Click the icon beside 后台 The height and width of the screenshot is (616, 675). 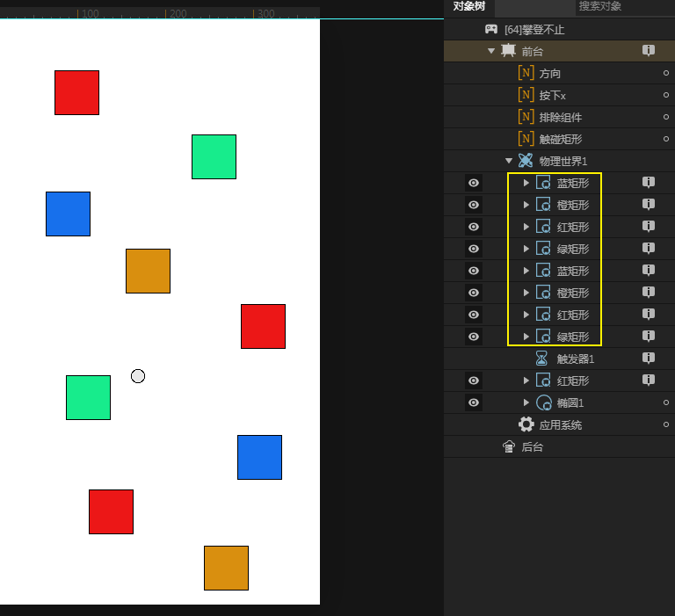[508, 446]
